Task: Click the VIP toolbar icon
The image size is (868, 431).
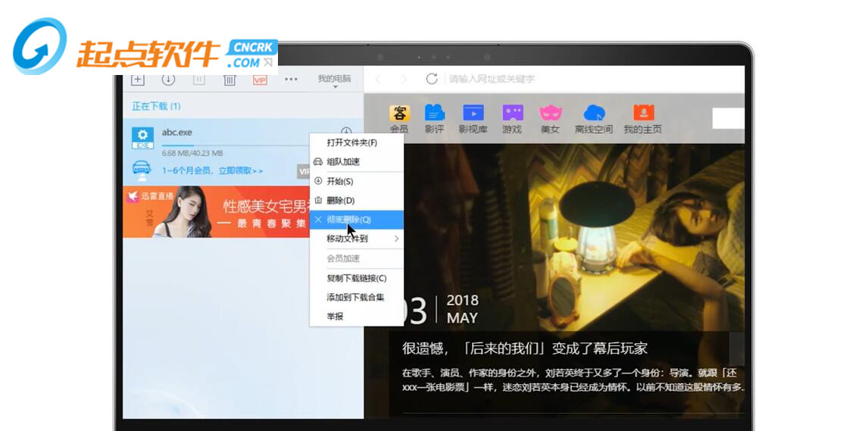Action: (x=260, y=80)
